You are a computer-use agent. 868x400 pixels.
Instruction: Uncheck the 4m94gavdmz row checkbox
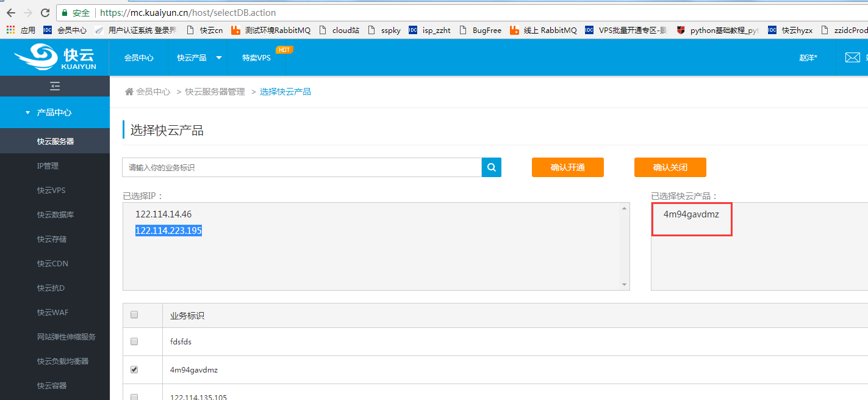(x=134, y=369)
